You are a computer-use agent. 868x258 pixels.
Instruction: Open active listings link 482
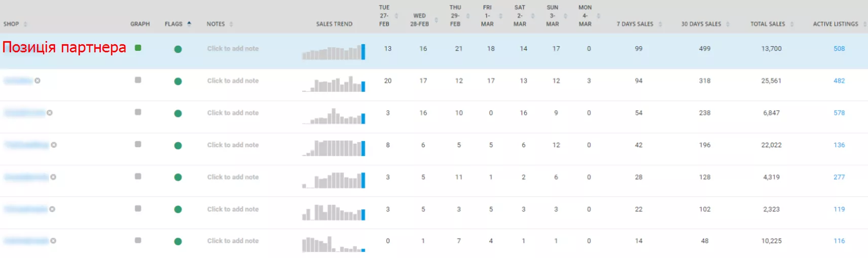pyautogui.click(x=839, y=81)
